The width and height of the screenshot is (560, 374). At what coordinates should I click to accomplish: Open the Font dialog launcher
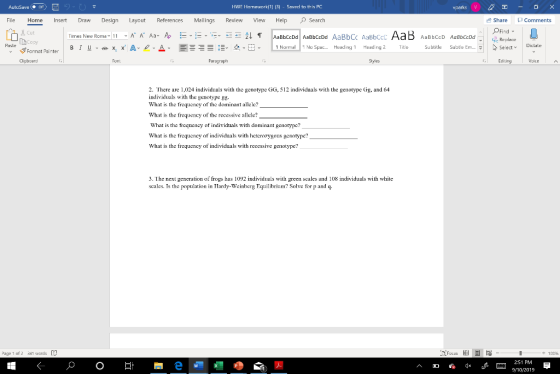[172, 61]
